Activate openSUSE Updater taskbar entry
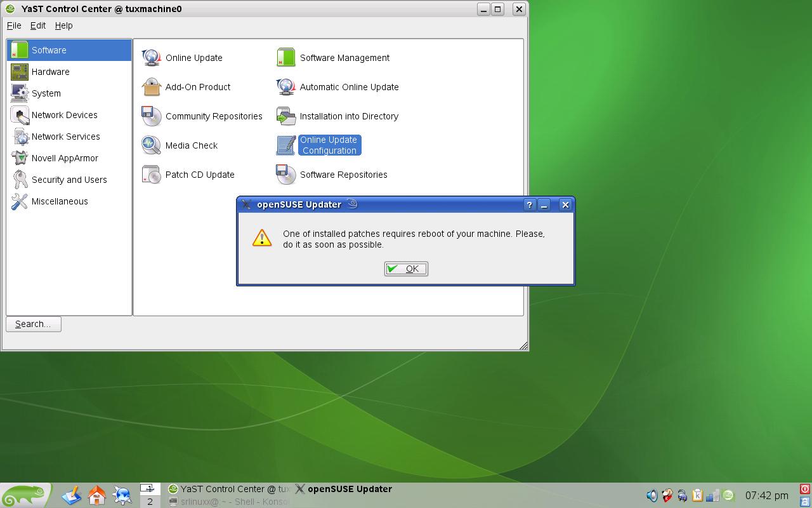The width and height of the screenshot is (812, 508). coord(344,489)
